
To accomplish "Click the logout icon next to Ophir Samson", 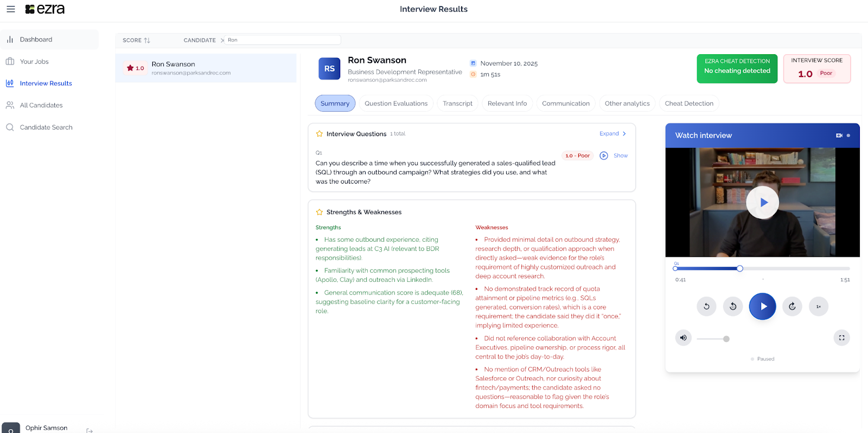I will pos(90,430).
